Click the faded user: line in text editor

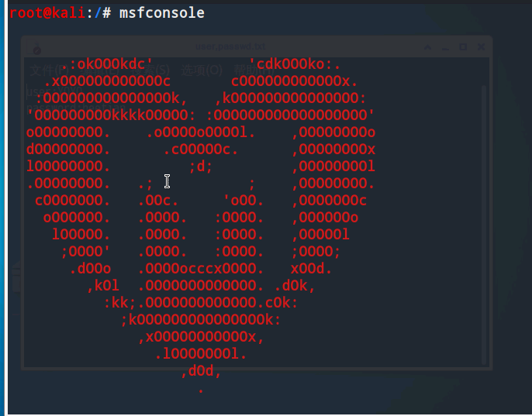(x=54, y=92)
